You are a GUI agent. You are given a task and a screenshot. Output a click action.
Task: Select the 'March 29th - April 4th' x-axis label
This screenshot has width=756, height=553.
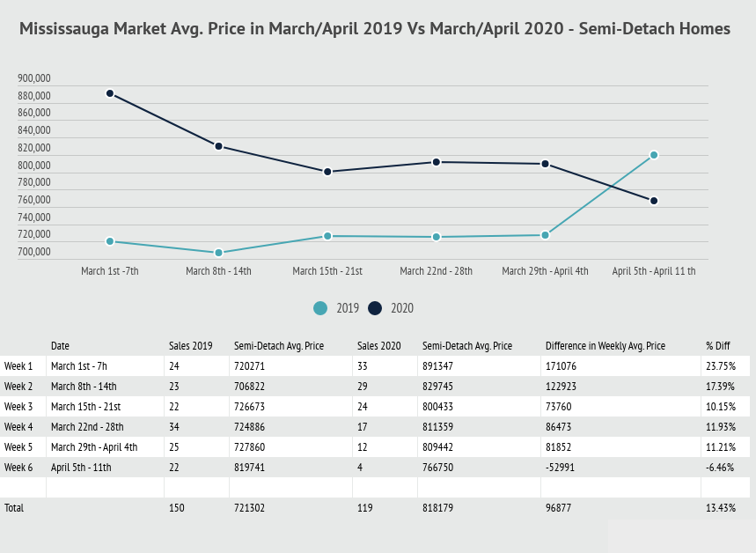click(546, 271)
